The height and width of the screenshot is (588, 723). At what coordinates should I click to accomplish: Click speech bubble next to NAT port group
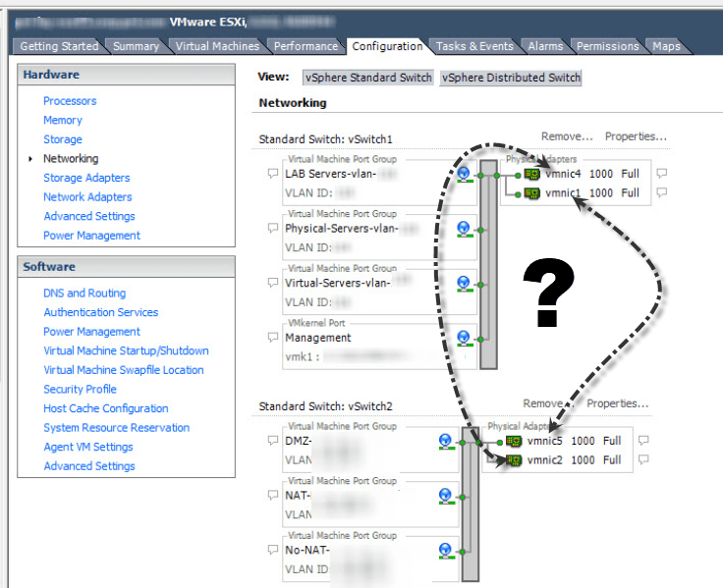(273, 495)
